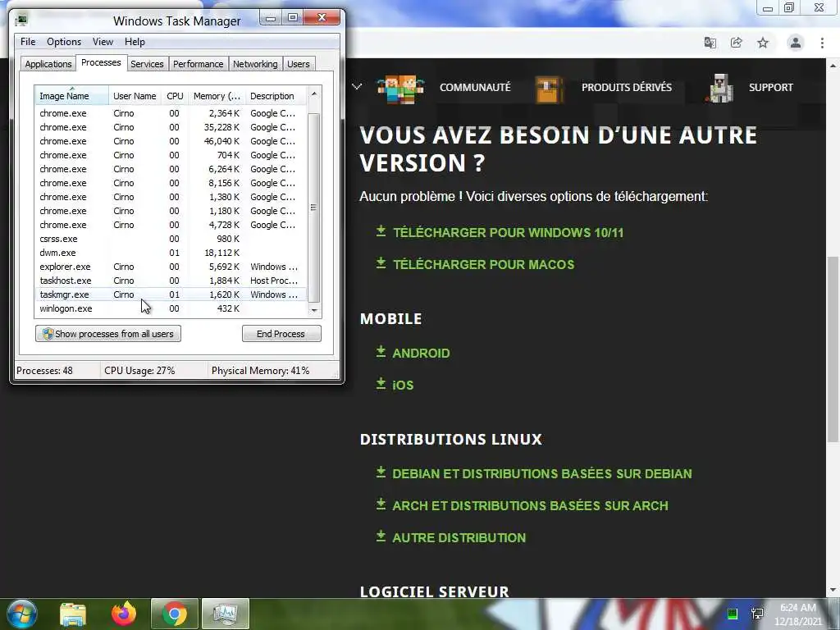Open the Help menu in Task Manager

pyautogui.click(x=135, y=42)
